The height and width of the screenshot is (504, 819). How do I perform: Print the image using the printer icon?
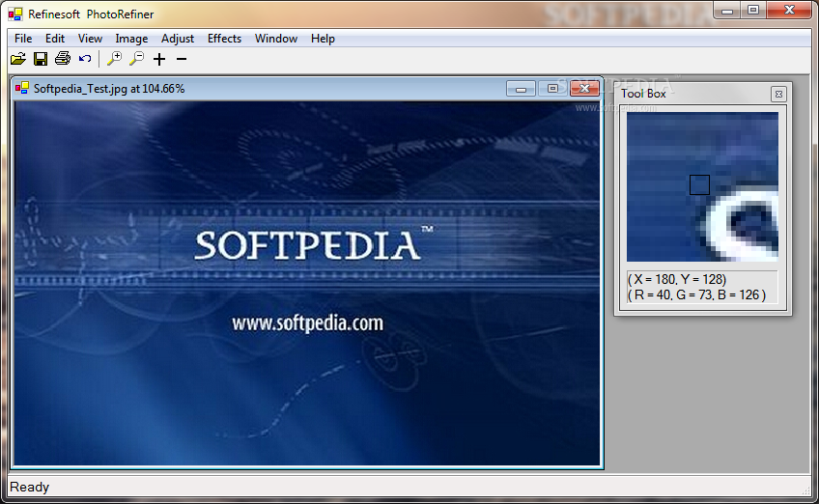(63, 59)
